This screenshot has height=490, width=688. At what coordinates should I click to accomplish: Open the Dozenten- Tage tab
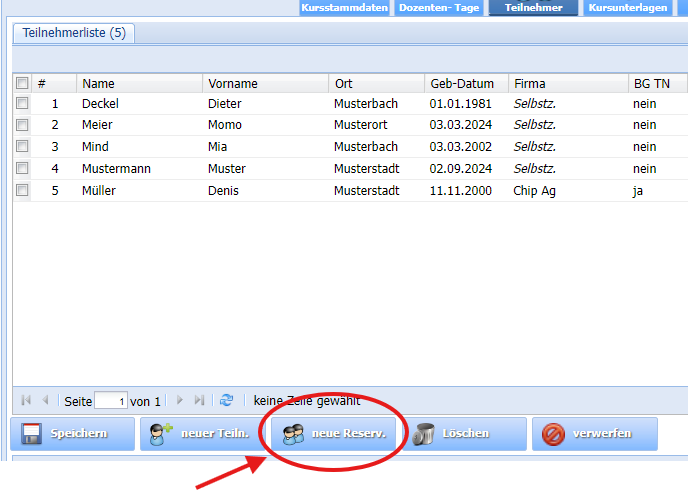coord(439,8)
